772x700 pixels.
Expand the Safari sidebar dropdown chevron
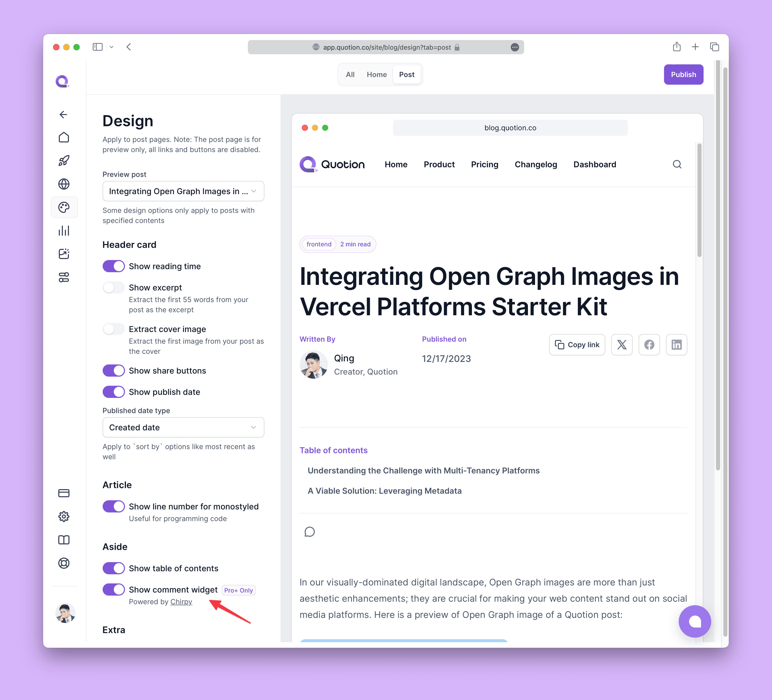point(112,47)
